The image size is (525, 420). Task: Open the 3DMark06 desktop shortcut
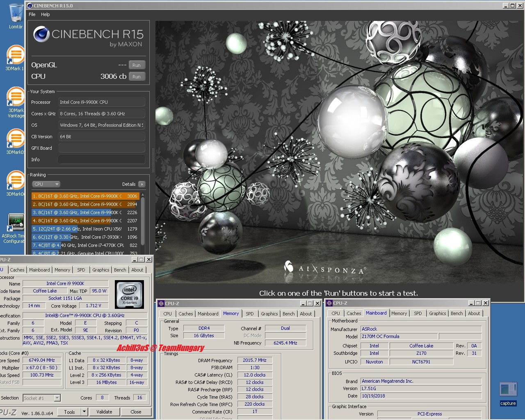16,184
